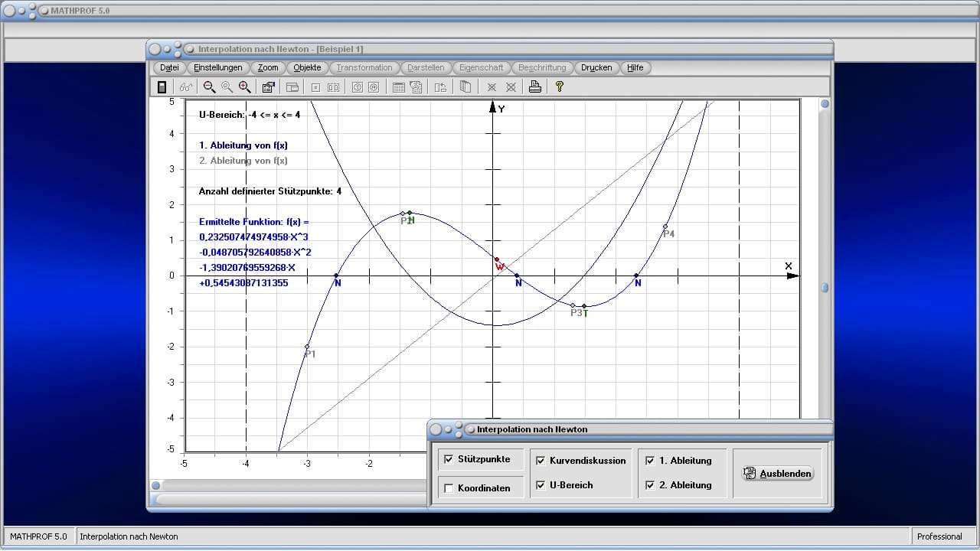This screenshot has width=980, height=551.
Task: Click the zoom reset magnifier icon
Action: tap(227, 87)
